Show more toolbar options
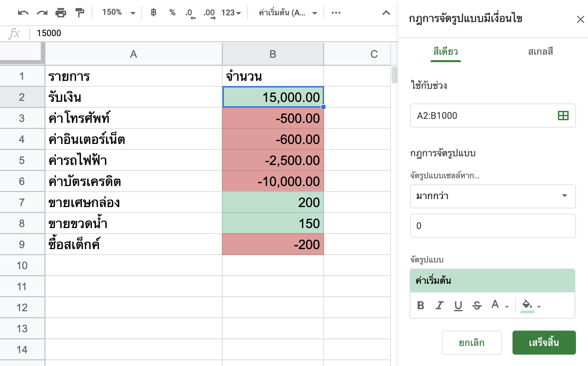 coord(336,13)
